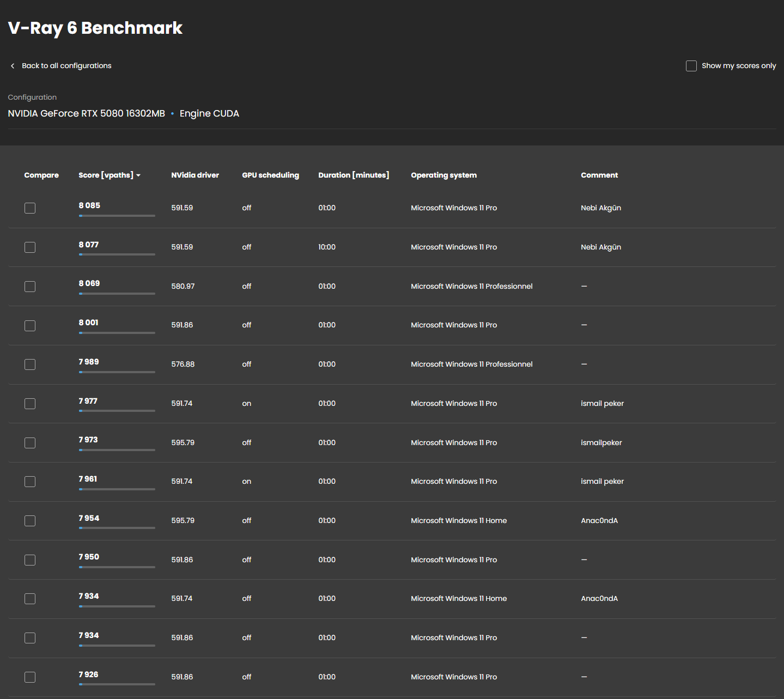Click duration 01:00 in the 7 926 row

tap(327, 677)
